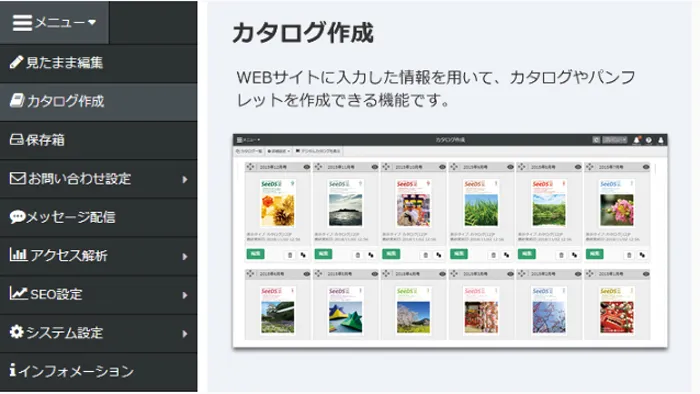This screenshot has width=700, height=394.
Task: Open the 詳細設定 dropdown in preview toolbar
Action: (x=279, y=151)
